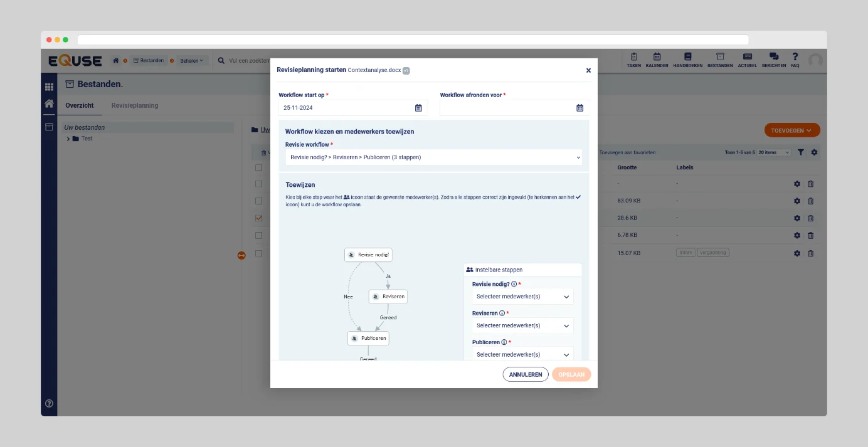Viewport: 868px width, 447px height.
Task: Click the Workflow afronden voor date field
Action: point(507,108)
